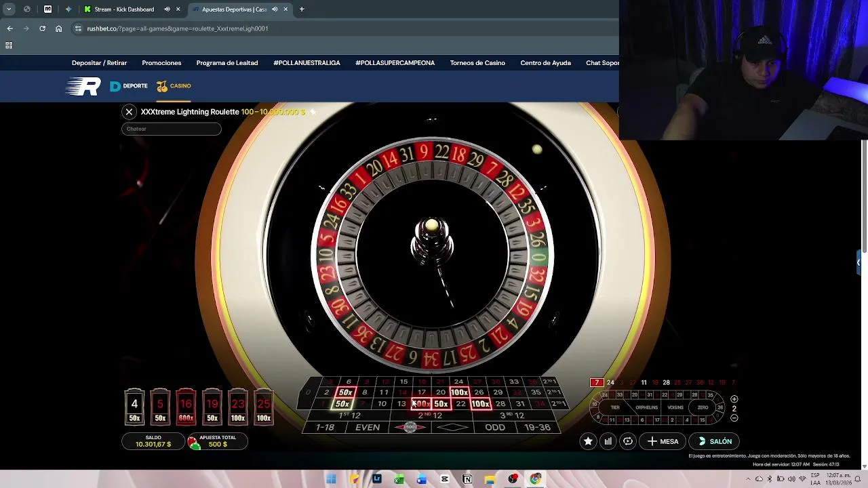Screen dimensions: 868x488
Task: Open the DEPORTE sports section
Action: (129, 86)
